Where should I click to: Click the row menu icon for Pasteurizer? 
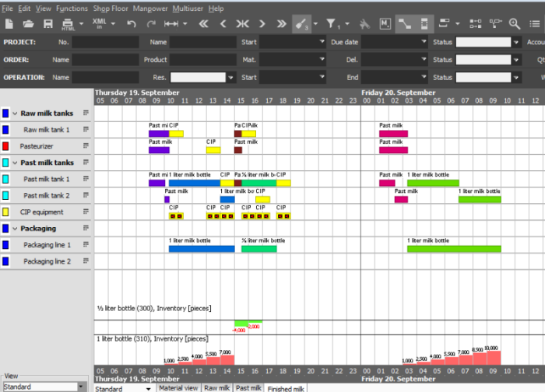[86, 145]
